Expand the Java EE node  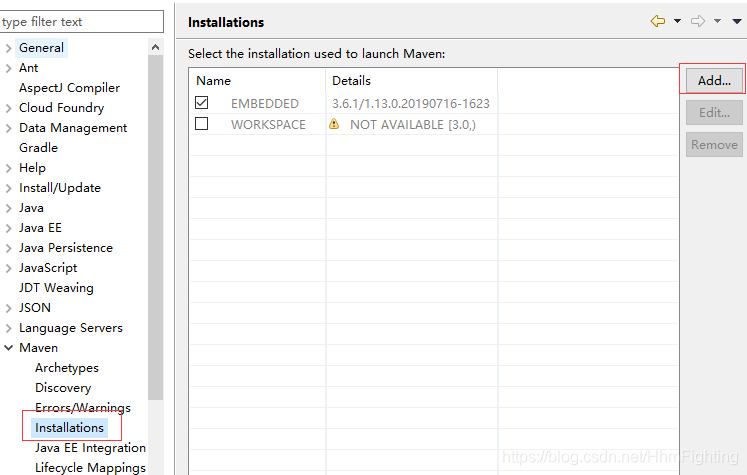[8, 228]
